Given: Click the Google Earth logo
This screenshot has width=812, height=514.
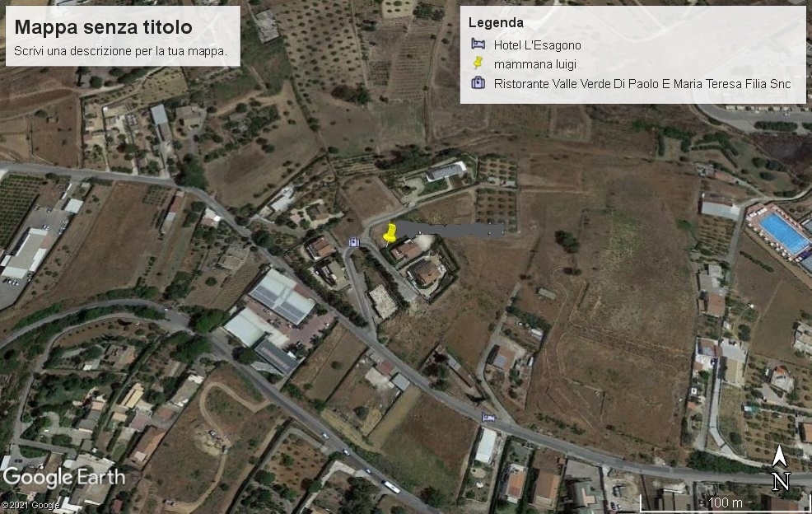Looking at the screenshot, I should tap(63, 477).
